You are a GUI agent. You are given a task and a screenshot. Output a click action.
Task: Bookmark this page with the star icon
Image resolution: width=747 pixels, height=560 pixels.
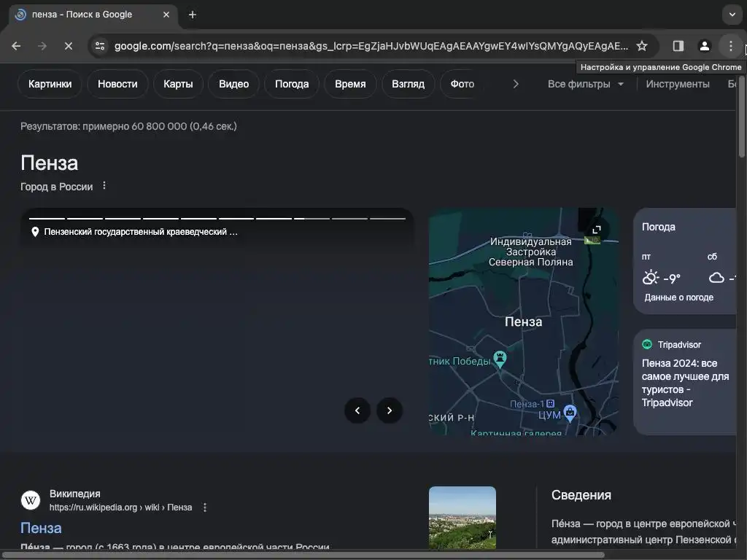point(642,46)
